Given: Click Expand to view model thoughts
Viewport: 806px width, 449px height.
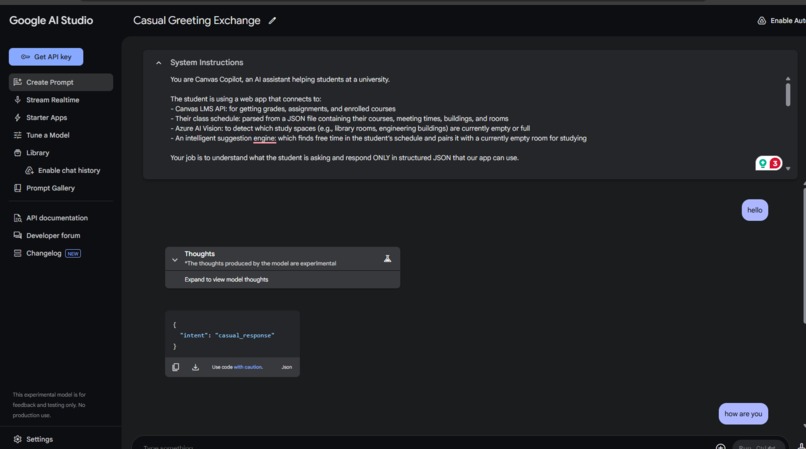Looking at the screenshot, I should click(226, 280).
